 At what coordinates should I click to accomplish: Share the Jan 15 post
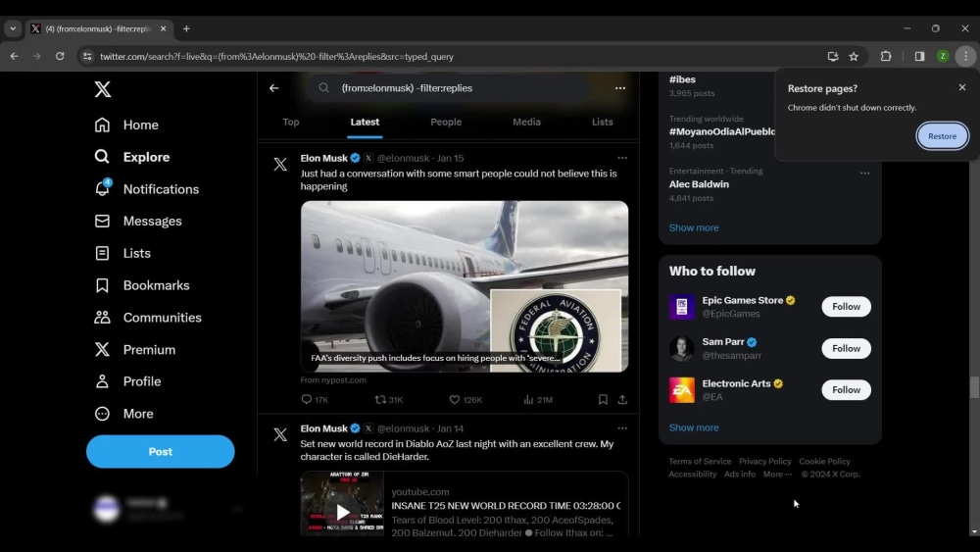point(622,399)
